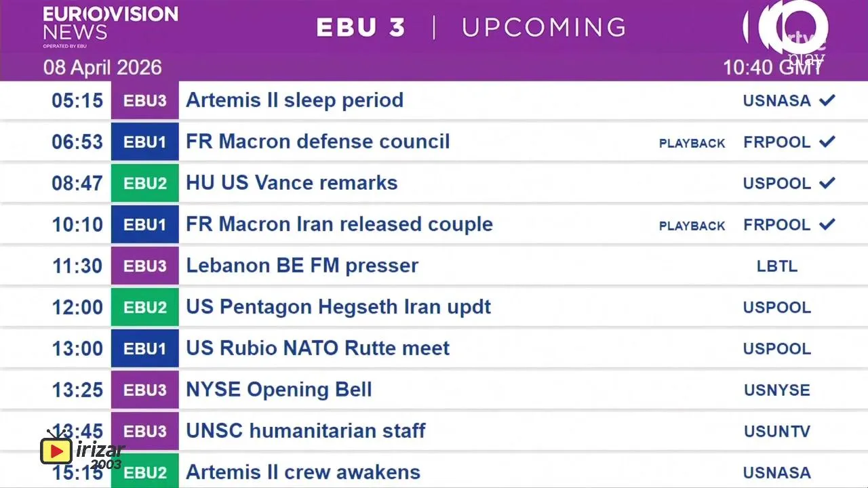
Task: Select the EBU 3 header tab
Action: (x=361, y=28)
